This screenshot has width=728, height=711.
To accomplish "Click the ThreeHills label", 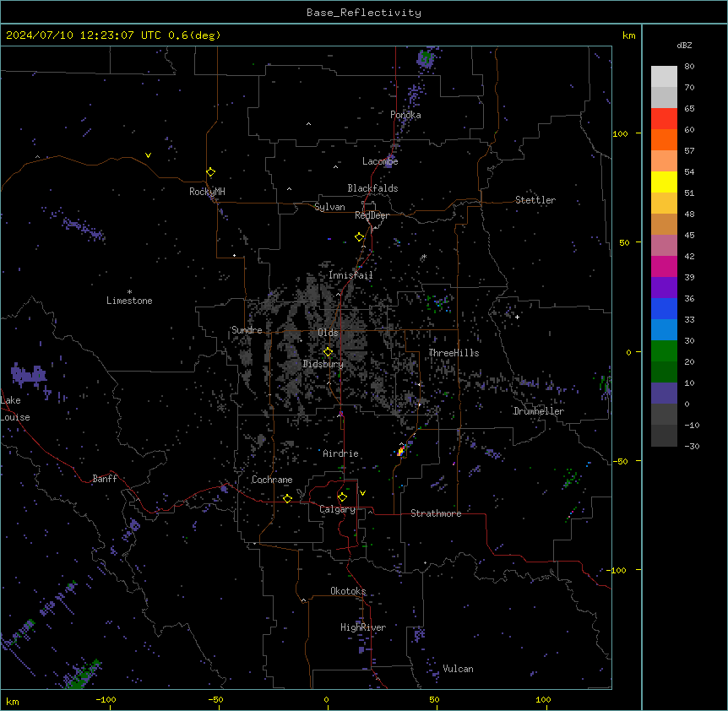I will (454, 353).
